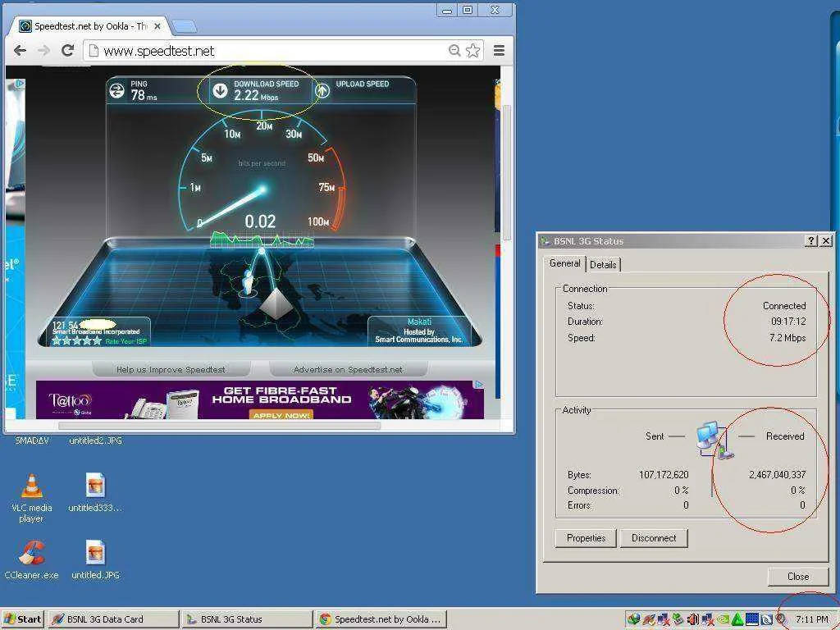Click the help question mark in BSNL 3G Status titlebar
The width and height of the screenshot is (840, 630).
coord(811,241)
